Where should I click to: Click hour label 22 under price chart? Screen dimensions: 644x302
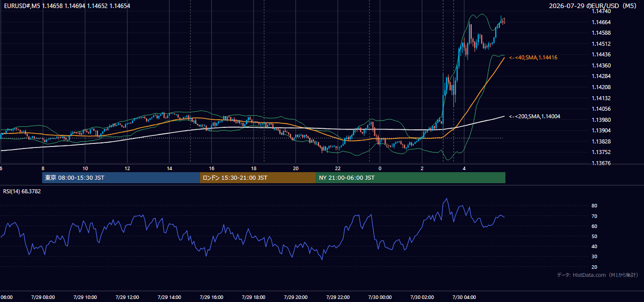[338, 169]
